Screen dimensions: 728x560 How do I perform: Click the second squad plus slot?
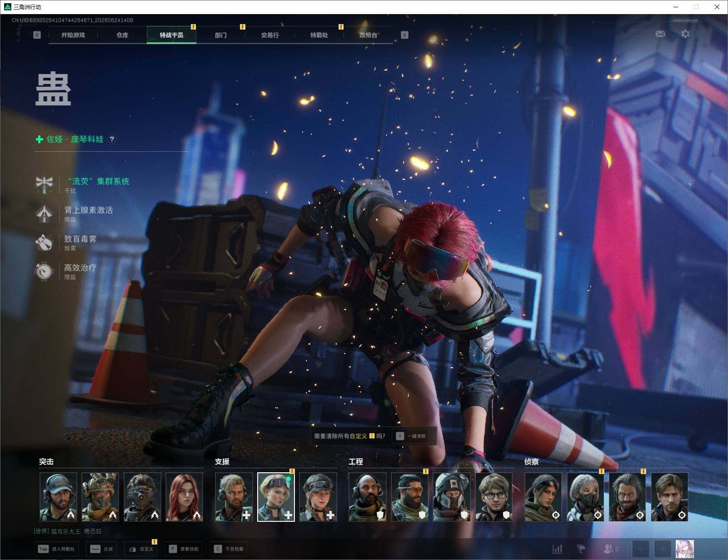coord(662,550)
